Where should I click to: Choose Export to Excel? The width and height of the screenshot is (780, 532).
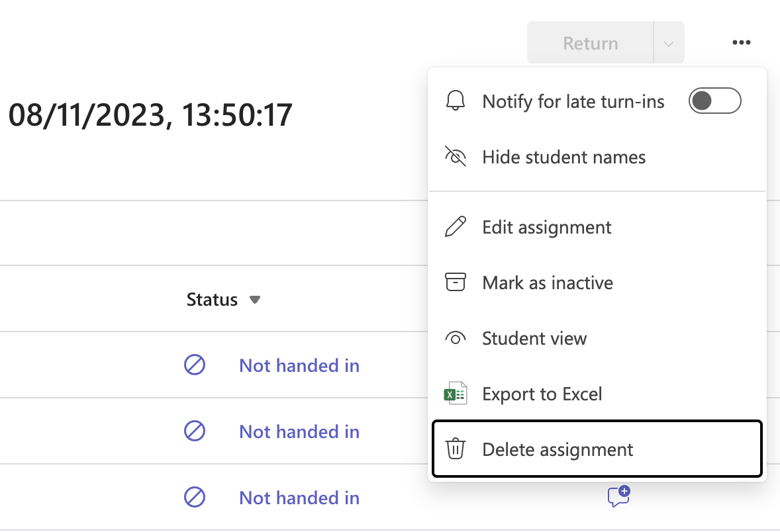point(542,393)
